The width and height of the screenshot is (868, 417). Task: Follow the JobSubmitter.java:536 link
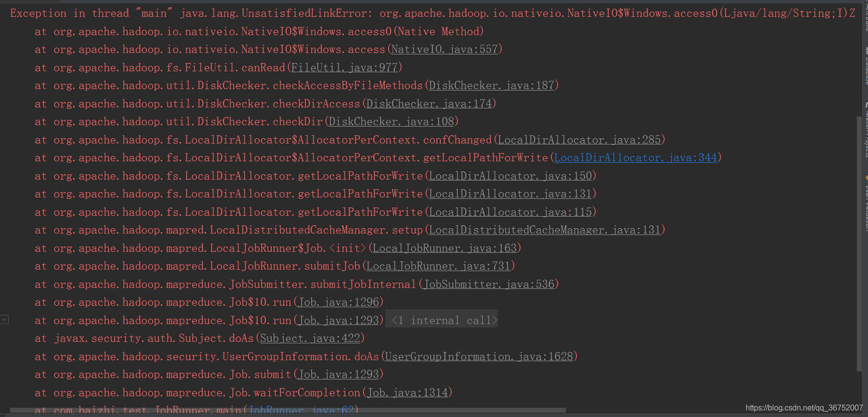488,285
